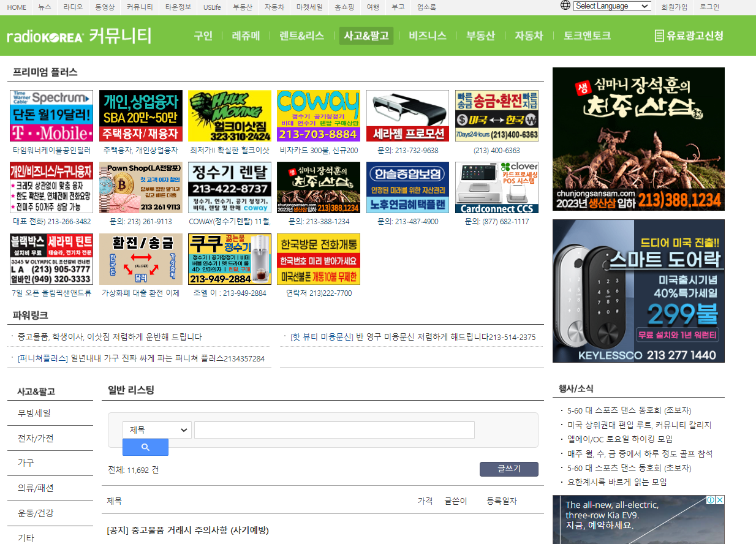Open [핫 뷰티 미용문신] power link

coord(413,337)
